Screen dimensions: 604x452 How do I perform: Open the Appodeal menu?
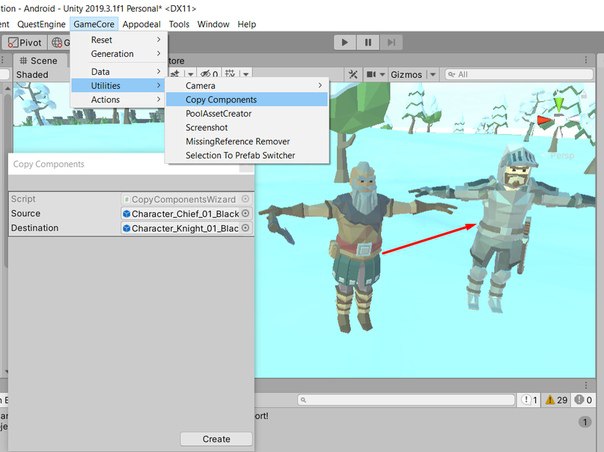point(141,24)
